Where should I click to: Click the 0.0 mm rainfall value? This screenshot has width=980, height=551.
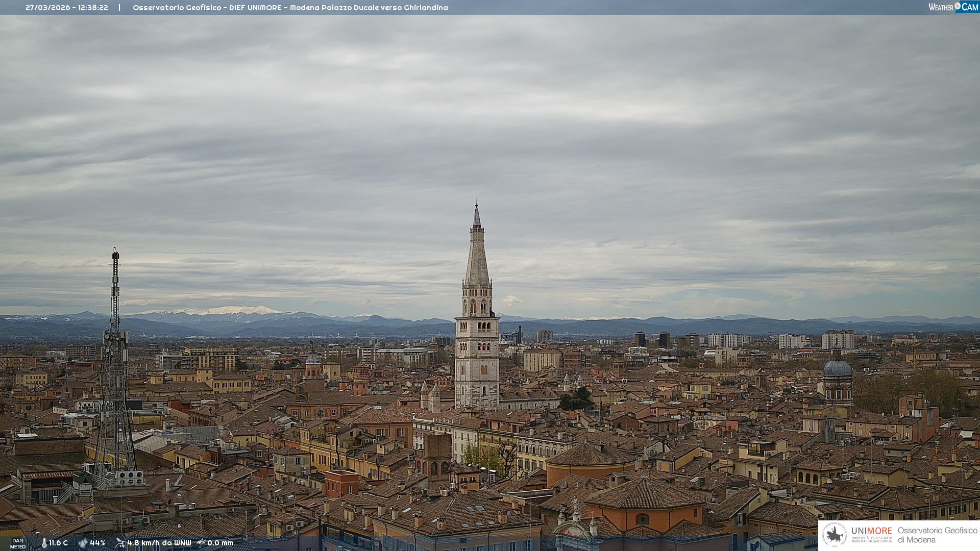220,543
